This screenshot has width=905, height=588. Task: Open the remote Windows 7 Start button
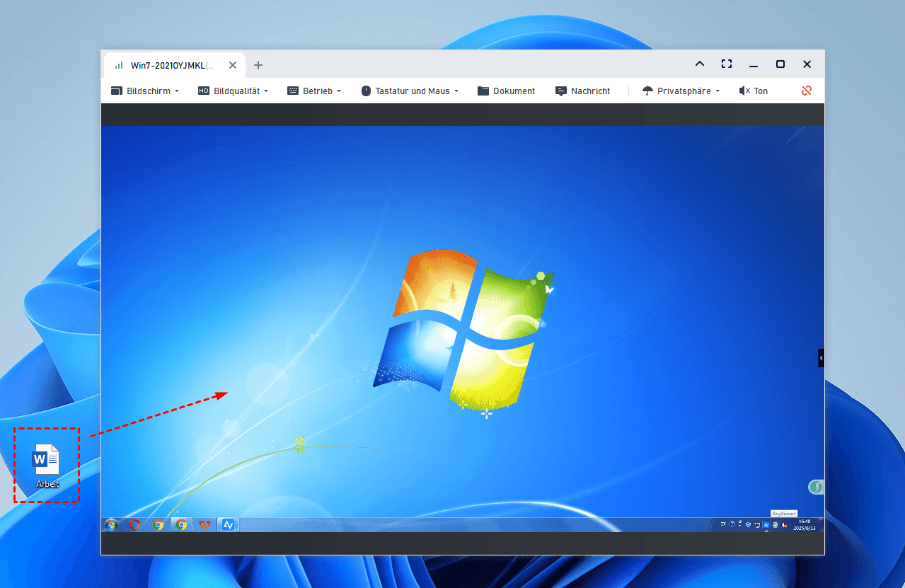tap(111, 524)
